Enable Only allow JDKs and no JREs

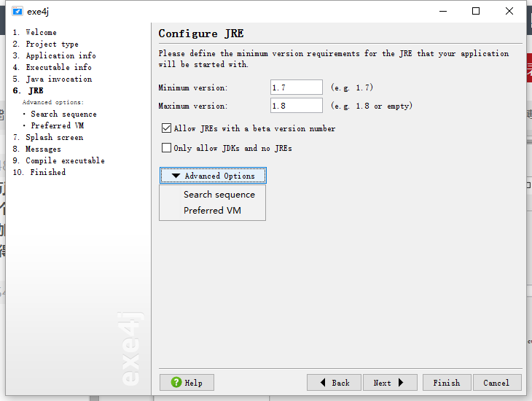(166, 148)
